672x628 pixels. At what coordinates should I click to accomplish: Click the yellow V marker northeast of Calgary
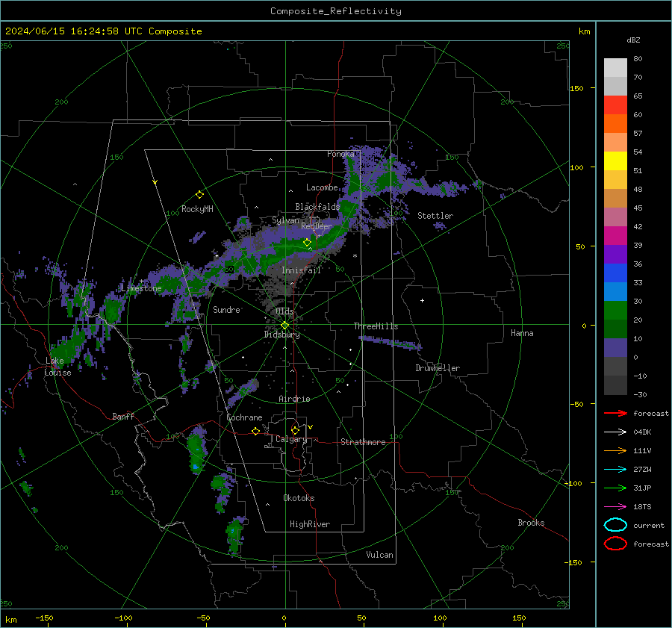pos(311,427)
